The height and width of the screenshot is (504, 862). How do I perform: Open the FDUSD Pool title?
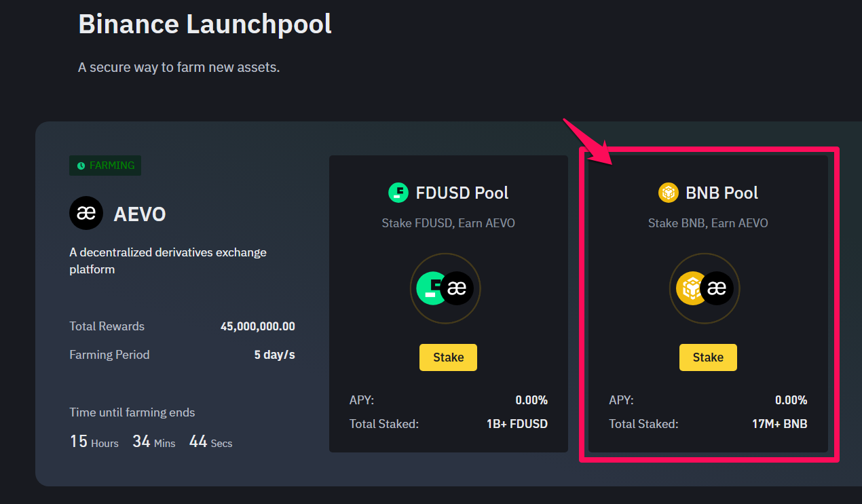pyautogui.click(x=462, y=193)
